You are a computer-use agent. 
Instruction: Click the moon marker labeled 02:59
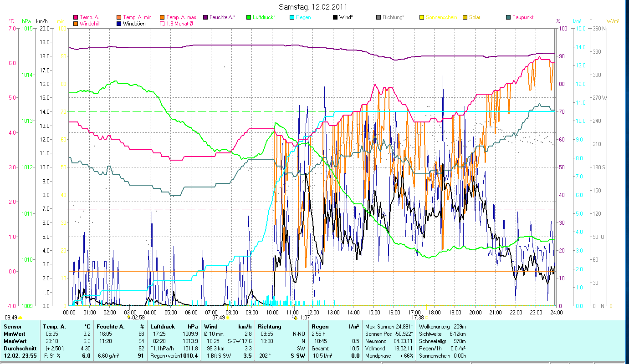(x=129, y=317)
